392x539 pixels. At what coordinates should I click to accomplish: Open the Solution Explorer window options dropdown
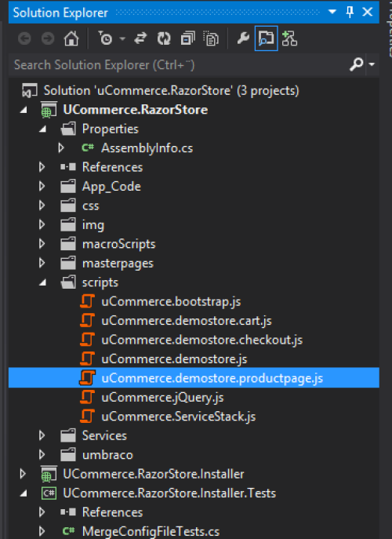pyautogui.click(x=332, y=12)
